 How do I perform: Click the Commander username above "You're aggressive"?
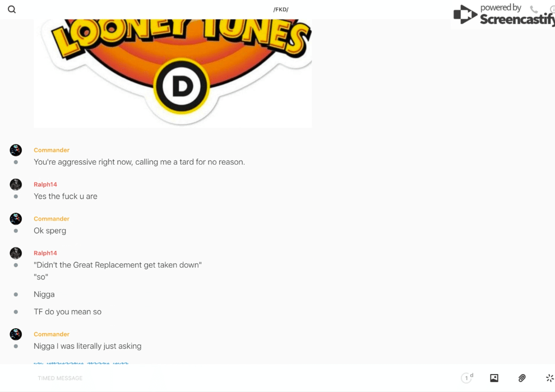click(x=52, y=150)
